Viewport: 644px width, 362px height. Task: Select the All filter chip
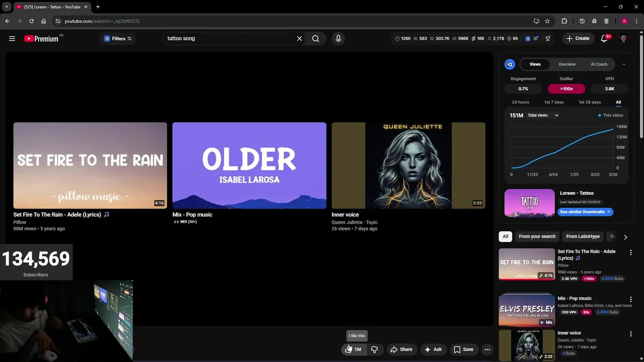(x=505, y=236)
